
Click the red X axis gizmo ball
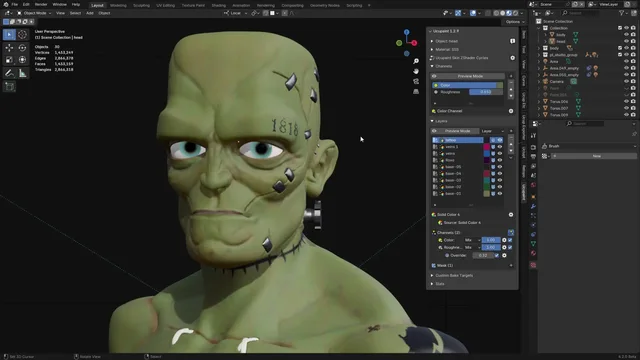click(414, 43)
